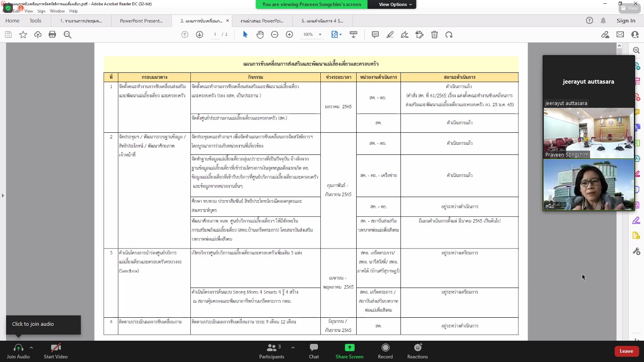
Task: Click the green Share Screen button
Action: click(x=349, y=351)
